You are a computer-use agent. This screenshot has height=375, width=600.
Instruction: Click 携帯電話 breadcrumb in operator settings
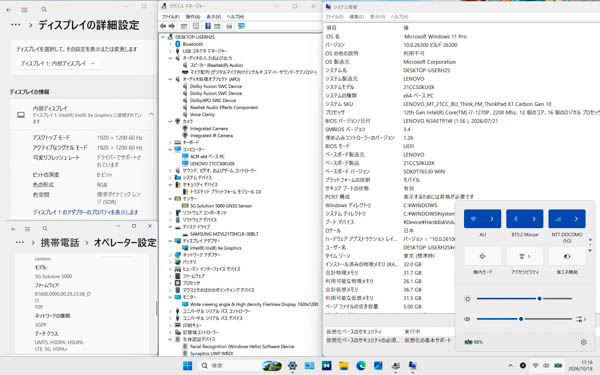click(60, 243)
